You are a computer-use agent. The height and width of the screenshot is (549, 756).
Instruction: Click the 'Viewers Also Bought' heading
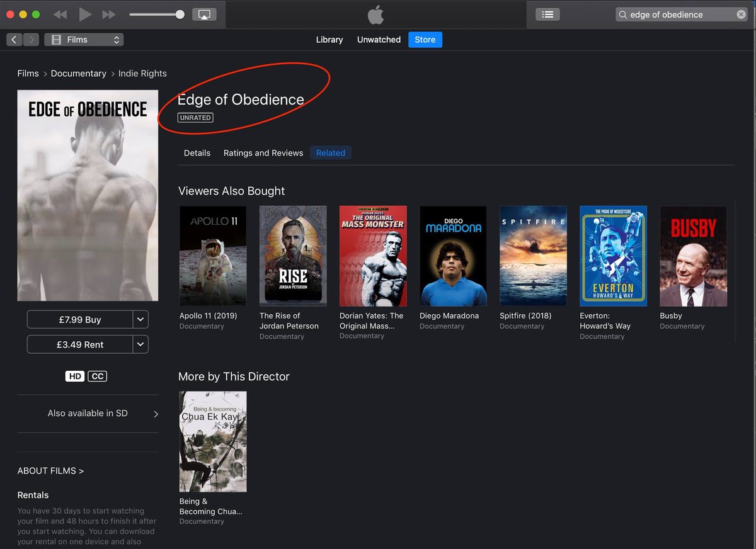coord(232,191)
